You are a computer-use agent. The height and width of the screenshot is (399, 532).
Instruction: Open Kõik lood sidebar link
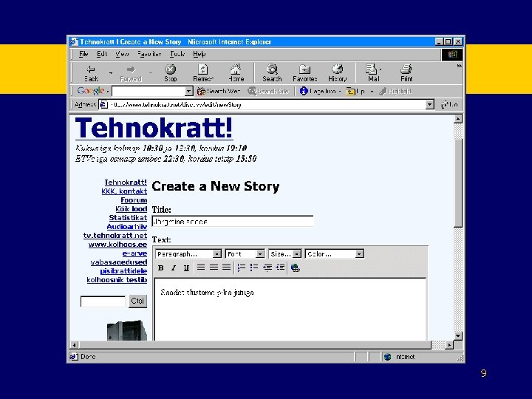point(131,208)
